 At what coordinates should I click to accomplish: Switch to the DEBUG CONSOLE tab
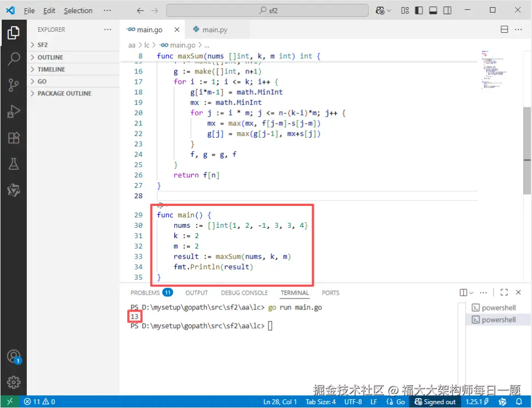[x=244, y=292]
